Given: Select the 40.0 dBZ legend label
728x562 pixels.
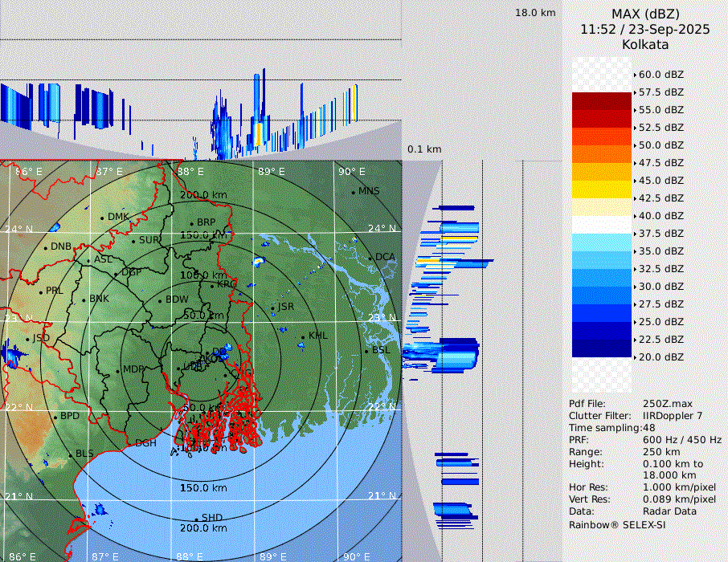Looking at the screenshot, I should pyautogui.click(x=661, y=216).
